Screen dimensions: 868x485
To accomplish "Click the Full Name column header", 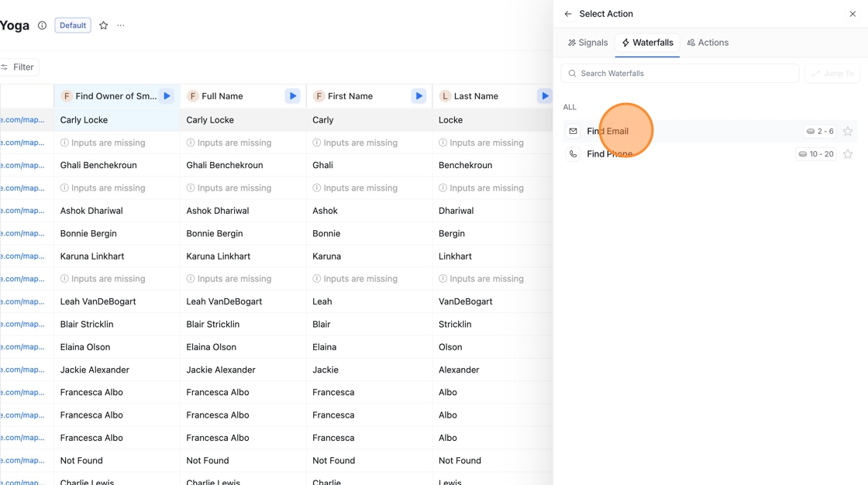I will tap(243, 96).
